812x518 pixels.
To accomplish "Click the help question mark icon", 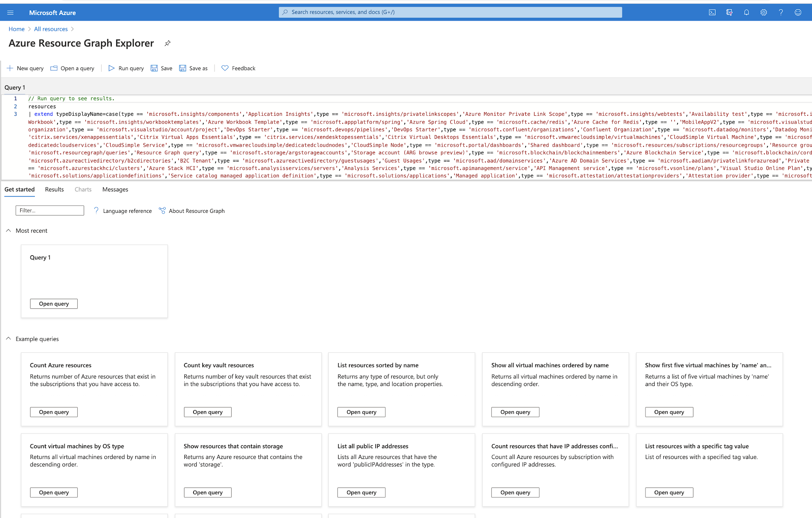I will [x=781, y=12].
